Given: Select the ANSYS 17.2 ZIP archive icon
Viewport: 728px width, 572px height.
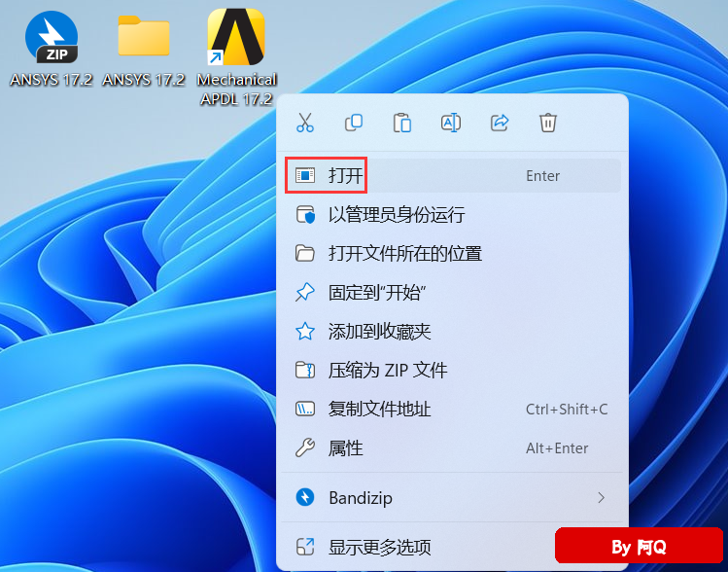Looking at the screenshot, I should [52, 37].
